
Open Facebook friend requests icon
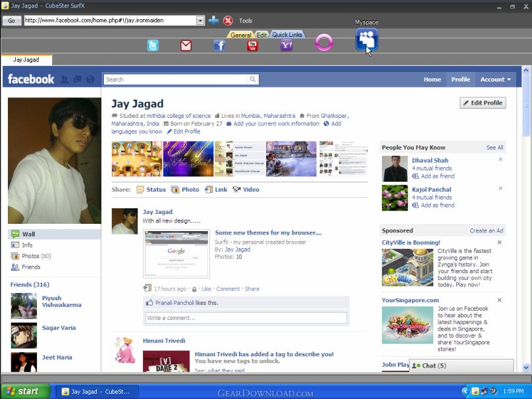tap(65, 80)
